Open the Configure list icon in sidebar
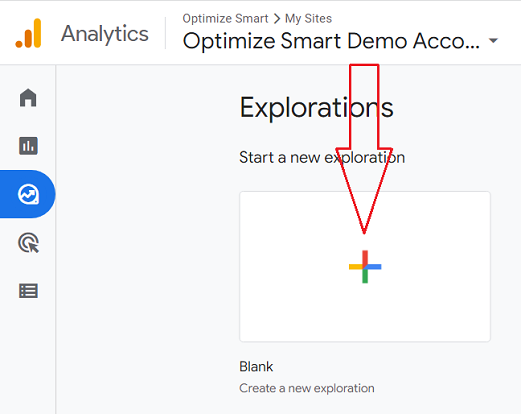The width and height of the screenshot is (521, 414). point(28,291)
